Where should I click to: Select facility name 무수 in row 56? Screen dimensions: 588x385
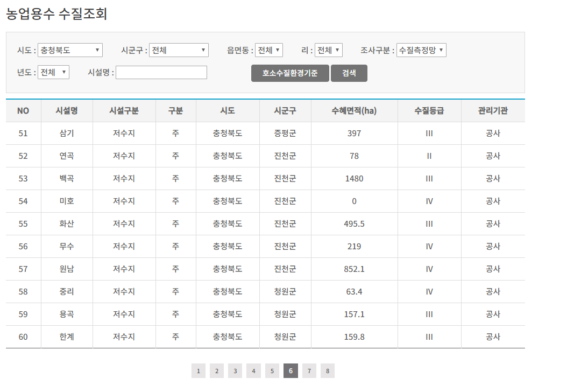pos(67,247)
